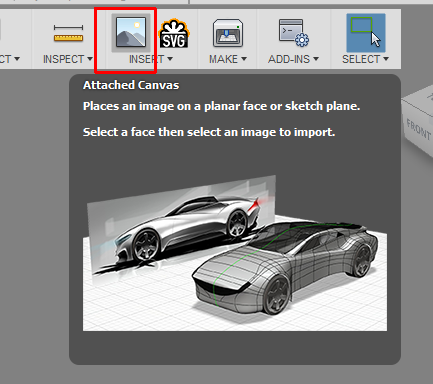The width and height of the screenshot is (433, 384).
Task: Activate the Select tool icon
Action: pyautogui.click(x=366, y=33)
